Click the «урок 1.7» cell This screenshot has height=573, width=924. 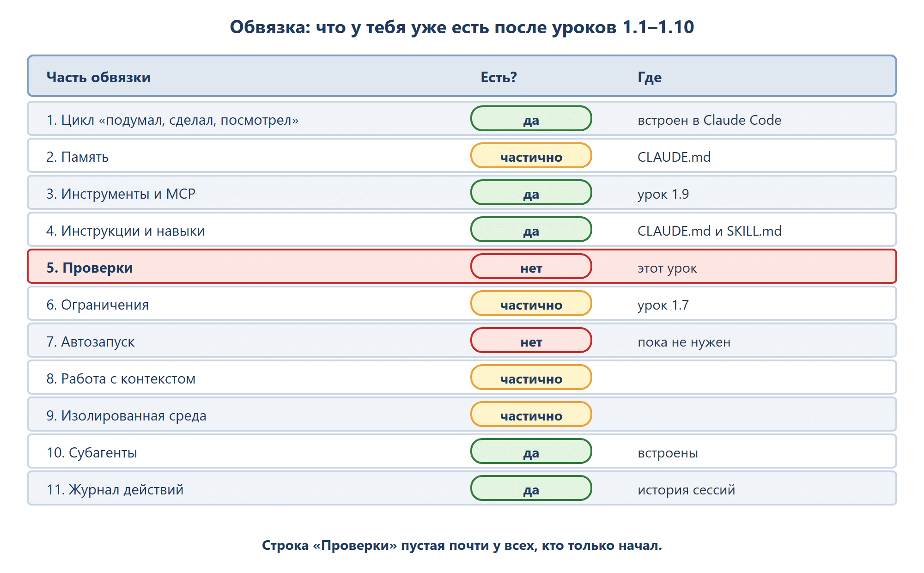coord(663,305)
